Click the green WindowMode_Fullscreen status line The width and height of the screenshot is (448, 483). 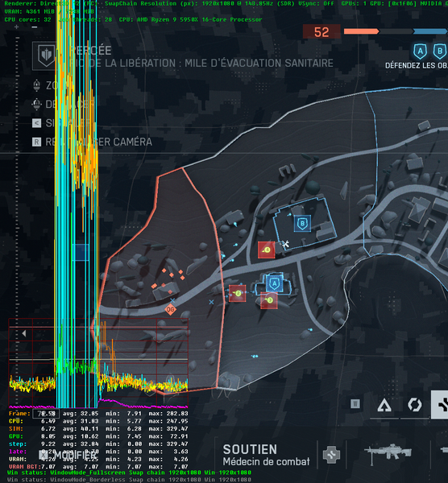pyautogui.click(x=129, y=473)
